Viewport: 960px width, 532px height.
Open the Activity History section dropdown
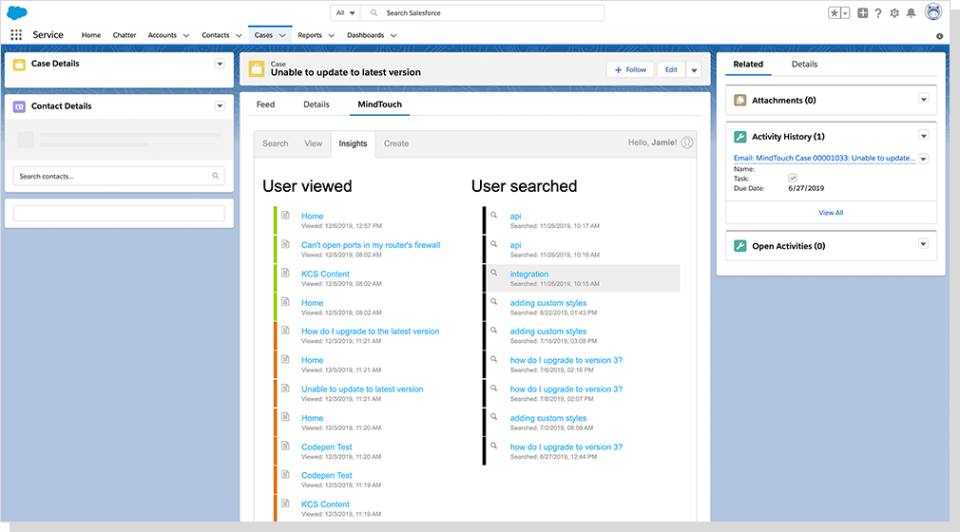923,136
